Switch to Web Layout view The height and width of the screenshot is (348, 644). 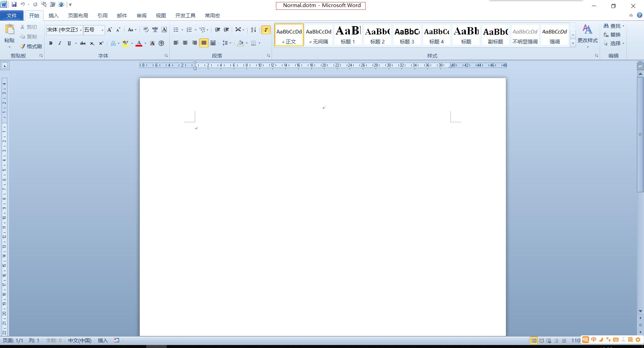point(549,341)
